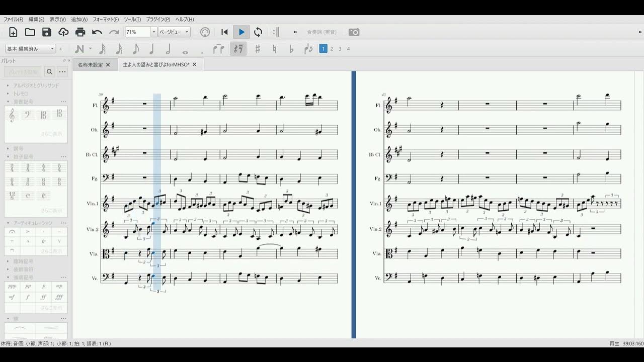Screen dimensions: 644x362
Task: Toggle rest input
Action: 238,49
